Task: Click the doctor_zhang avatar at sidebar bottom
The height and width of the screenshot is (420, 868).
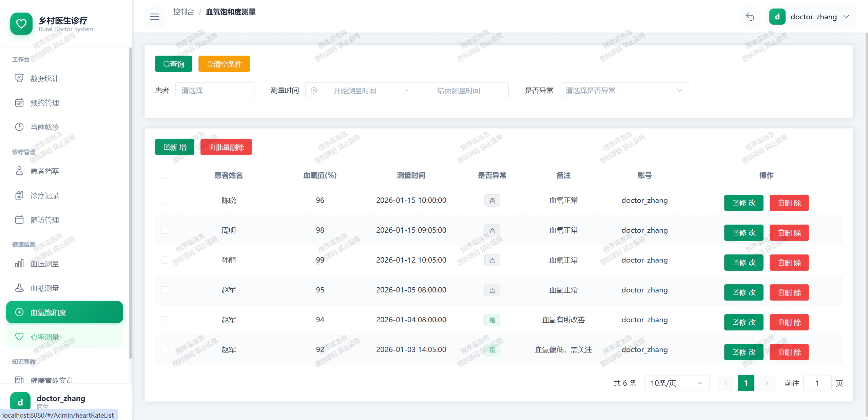Action: [x=20, y=402]
